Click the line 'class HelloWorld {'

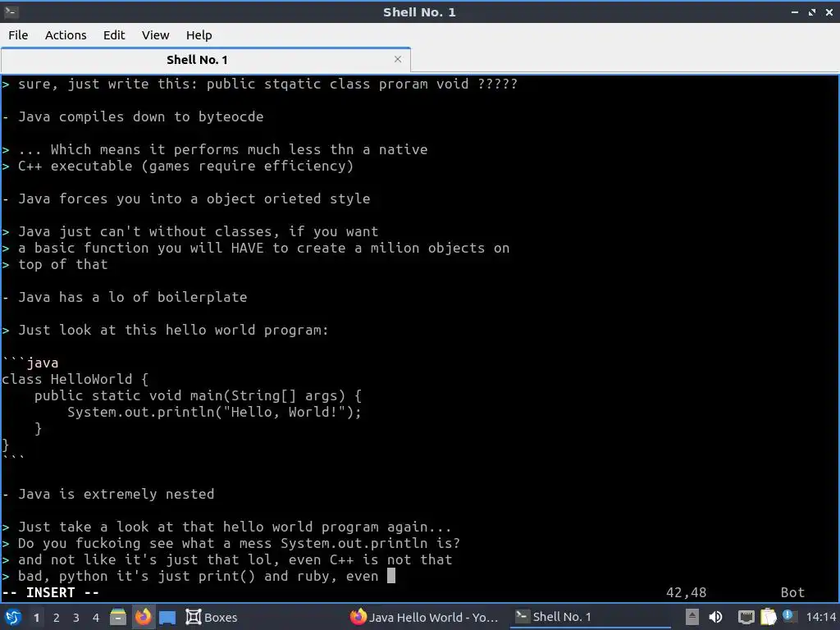[75, 379]
